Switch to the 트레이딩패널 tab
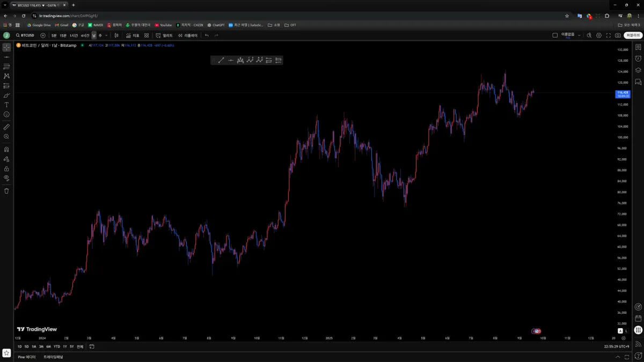The image size is (644, 362). click(x=53, y=357)
